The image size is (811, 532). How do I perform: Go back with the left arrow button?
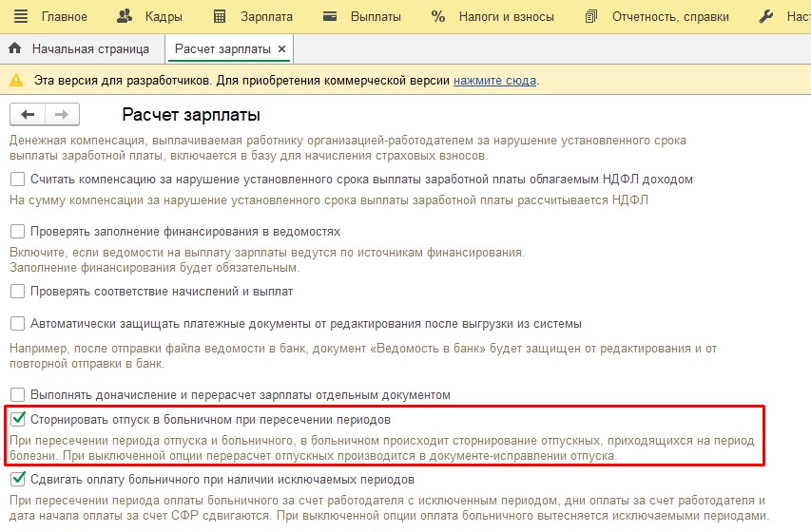(x=28, y=114)
